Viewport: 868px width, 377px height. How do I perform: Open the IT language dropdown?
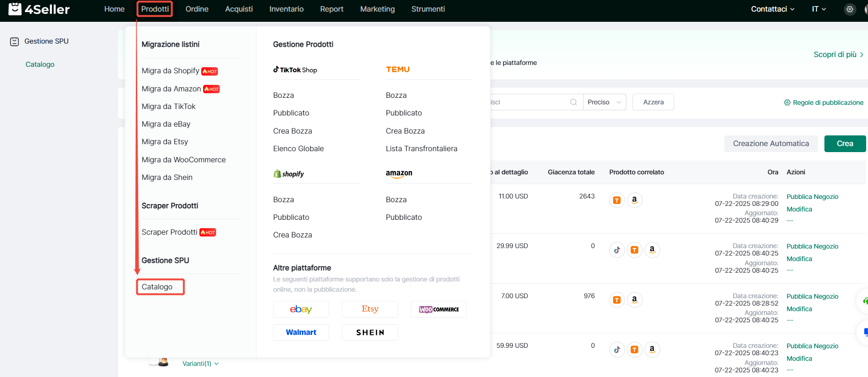819,9
